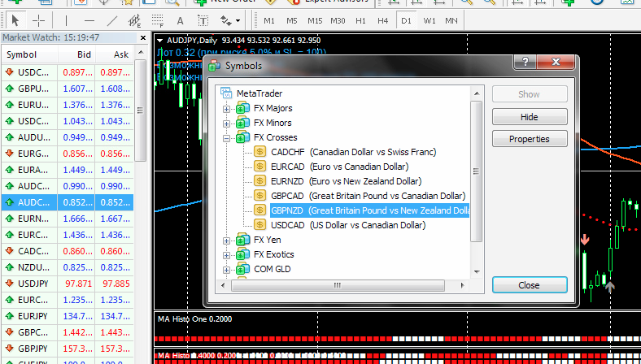Image resolution: width=641 pixels, height=364 pixels.
Task: Select the Cursor arrow tool
Action: [15, 20]
